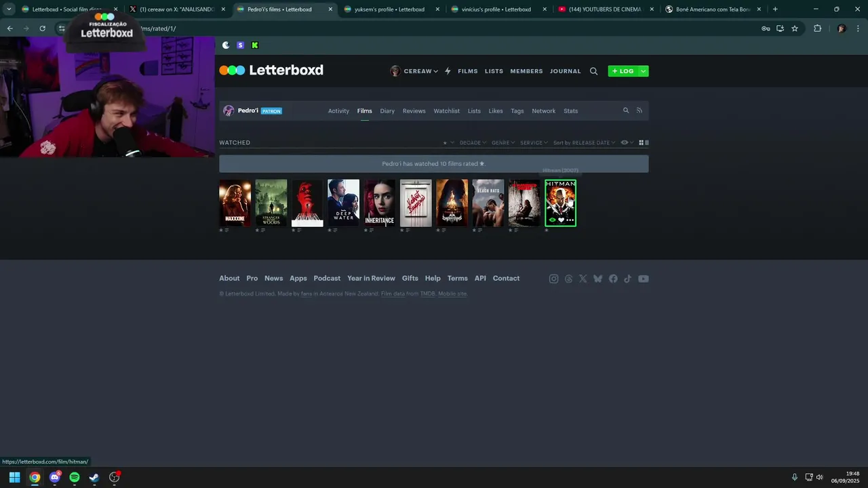Open the Beach Rats film poster
868x488 pixels.
tap(488, 203)
